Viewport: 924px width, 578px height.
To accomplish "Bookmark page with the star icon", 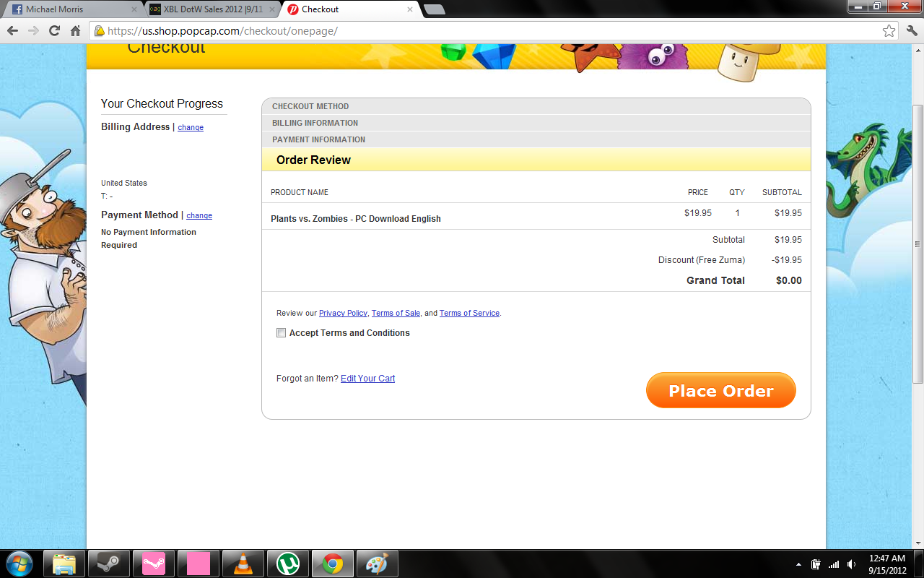I will click(x=889, y=31).
